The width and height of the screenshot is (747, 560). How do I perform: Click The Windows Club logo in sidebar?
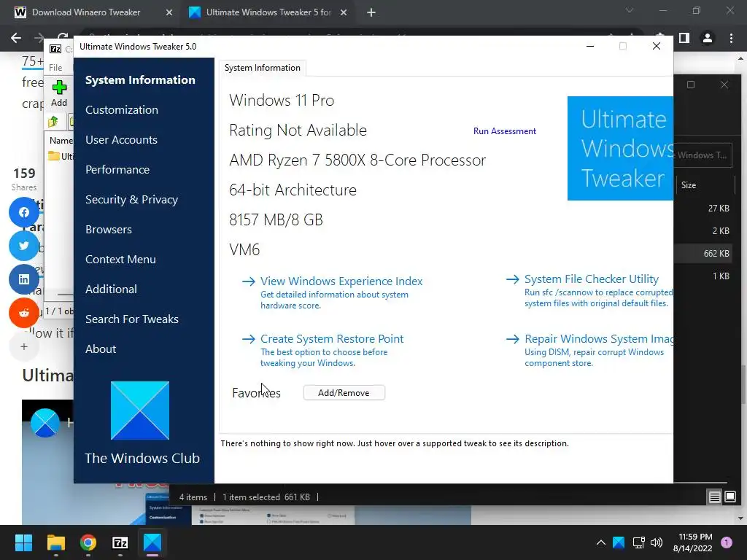tap(140, 411)
